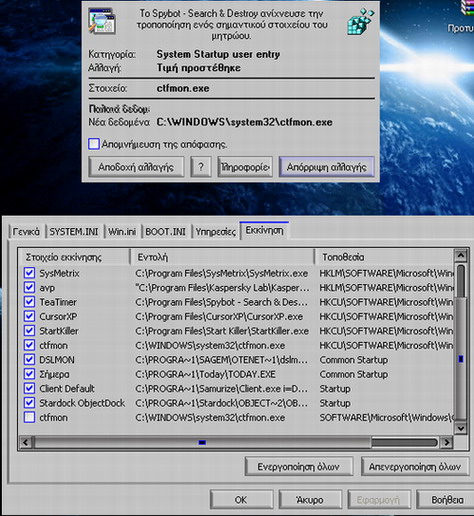Screen dimensions: 474x516
Task: Uncheck the Client Default startup entry
Action: pos(29,388)
